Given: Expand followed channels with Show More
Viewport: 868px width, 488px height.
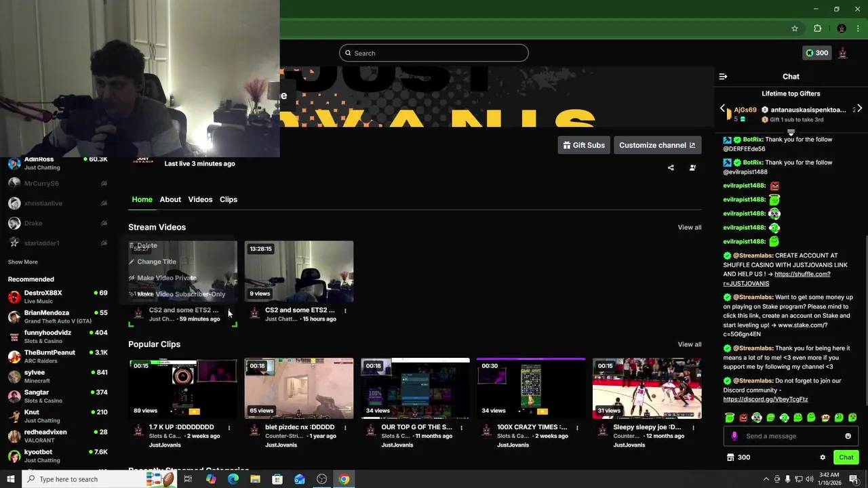Looking at the screenshot, I should coord(22,262).
